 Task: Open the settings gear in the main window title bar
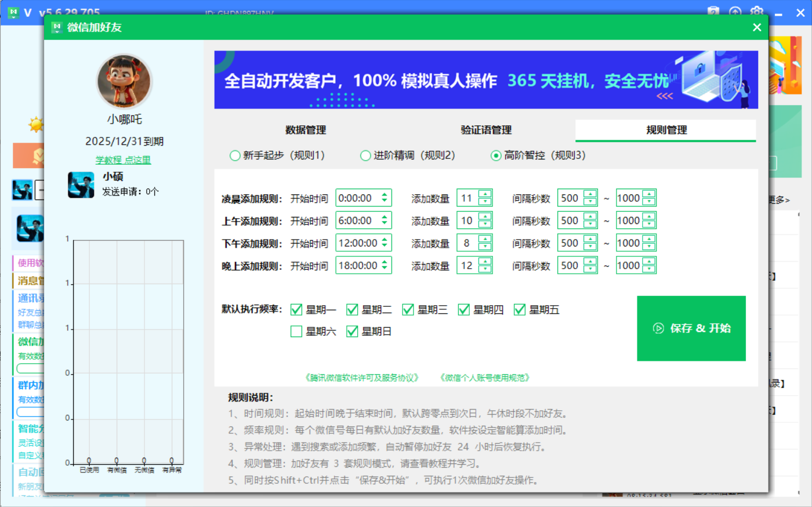(x=757, y=12)
